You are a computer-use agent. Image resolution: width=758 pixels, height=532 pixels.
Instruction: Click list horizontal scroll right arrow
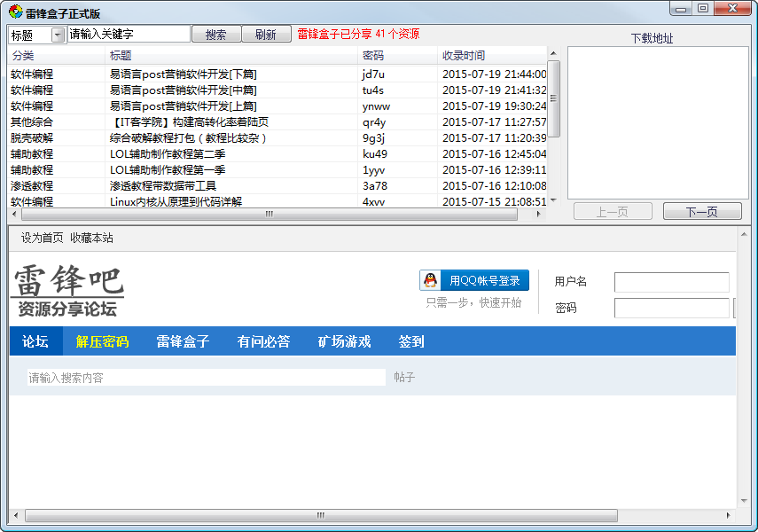(x=538, y=214)
